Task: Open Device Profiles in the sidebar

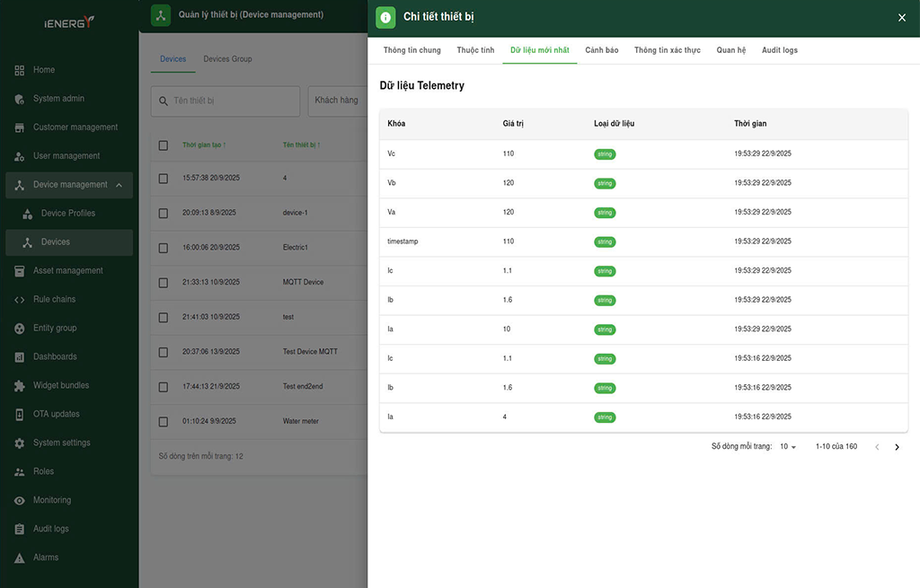Action: point(68,214)
